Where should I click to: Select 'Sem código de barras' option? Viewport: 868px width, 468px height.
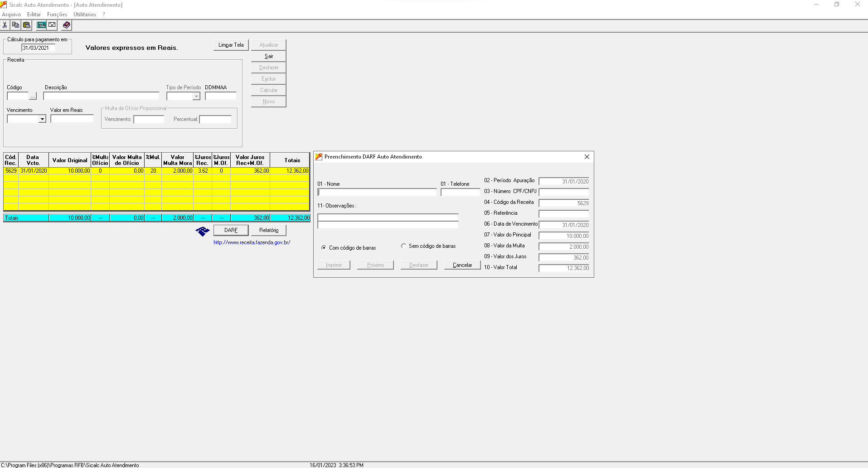coord(403,246)
